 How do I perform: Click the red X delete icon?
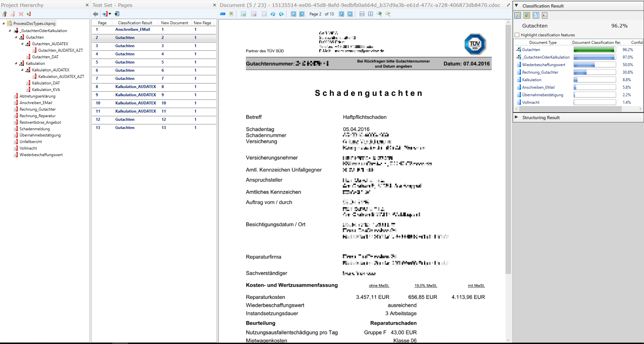[x=21, y=14]
